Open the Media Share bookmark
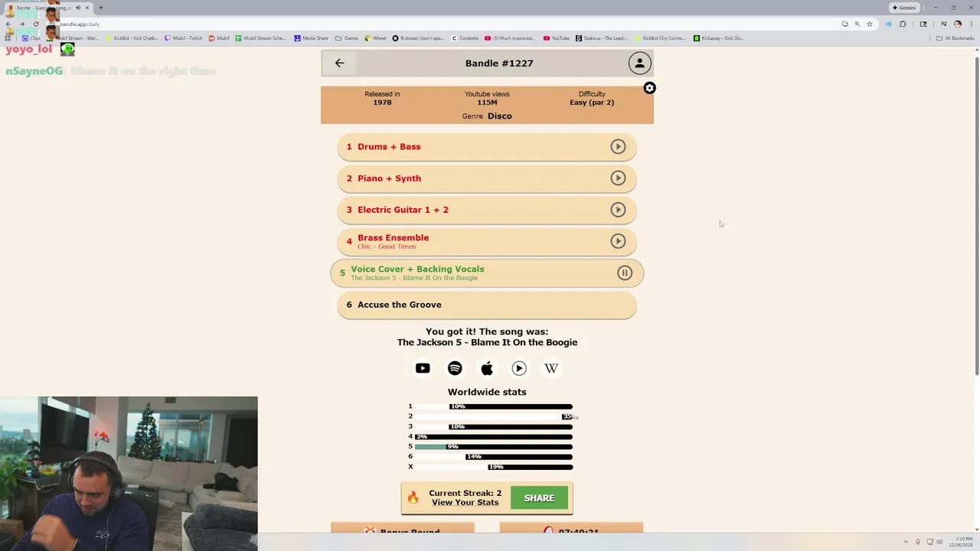The width and height of the screenshot is (980, 551). click(x=312, y=37)
